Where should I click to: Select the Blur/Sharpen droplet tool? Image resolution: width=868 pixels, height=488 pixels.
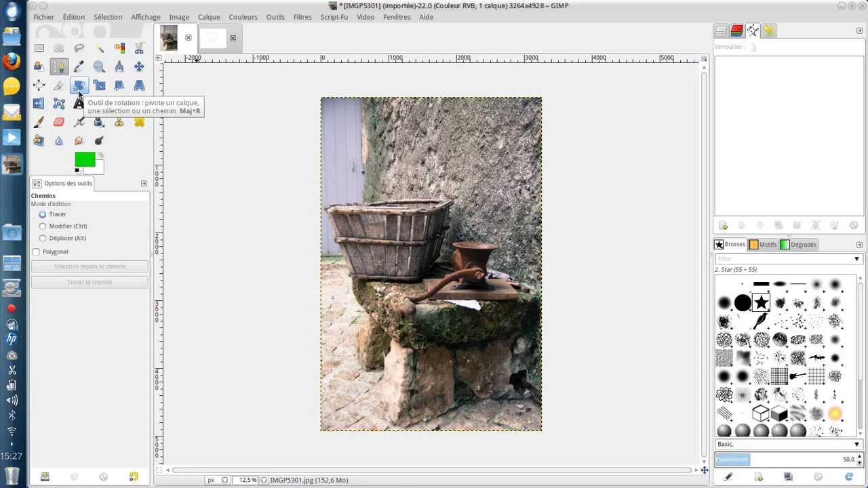click(59, 140)
